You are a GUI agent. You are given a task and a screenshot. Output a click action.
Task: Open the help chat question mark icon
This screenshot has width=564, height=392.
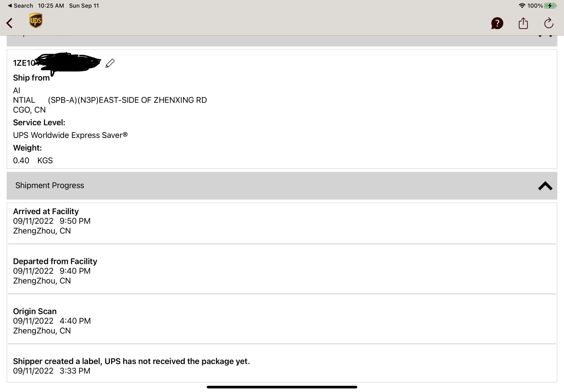(497, 23)
